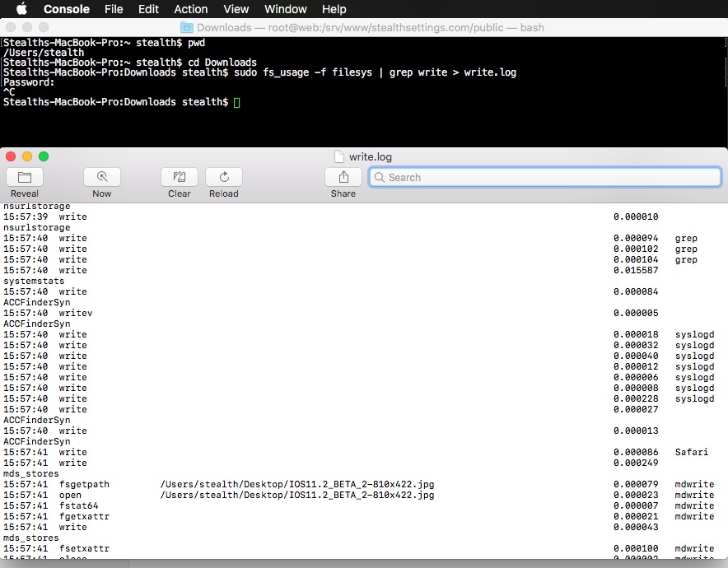The image size is (728, 568).
Task: Open the View menu
Action: point(236,9)
